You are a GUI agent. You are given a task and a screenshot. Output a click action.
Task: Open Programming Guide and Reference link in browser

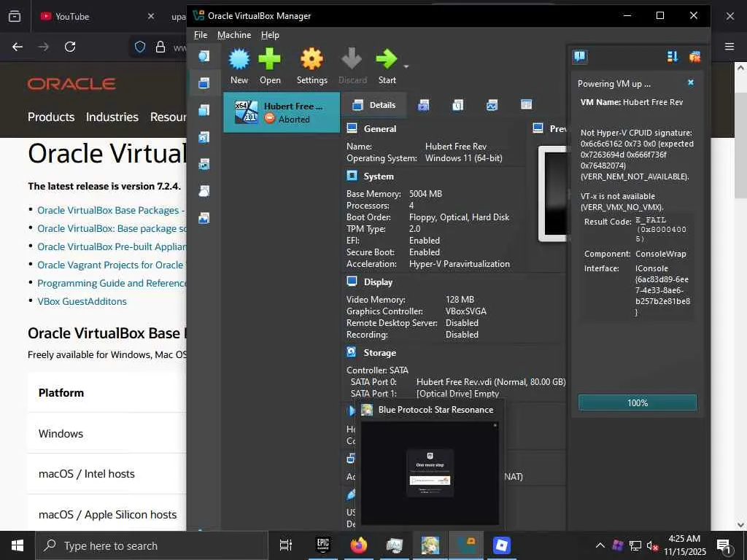coord(112,284)
